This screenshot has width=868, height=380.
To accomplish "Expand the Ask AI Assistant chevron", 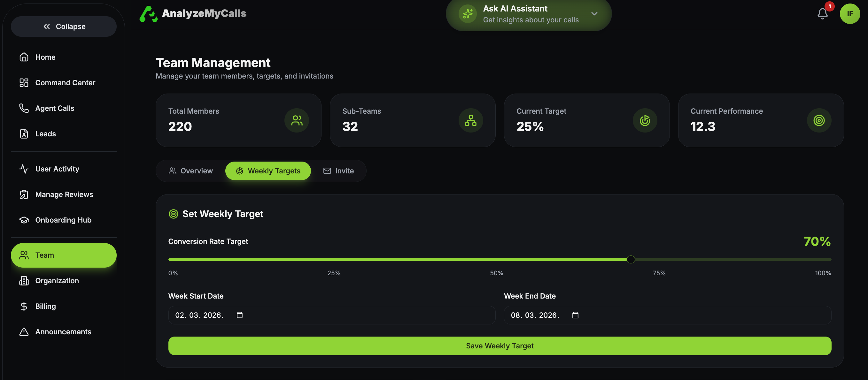I will (x=594, y=14).
